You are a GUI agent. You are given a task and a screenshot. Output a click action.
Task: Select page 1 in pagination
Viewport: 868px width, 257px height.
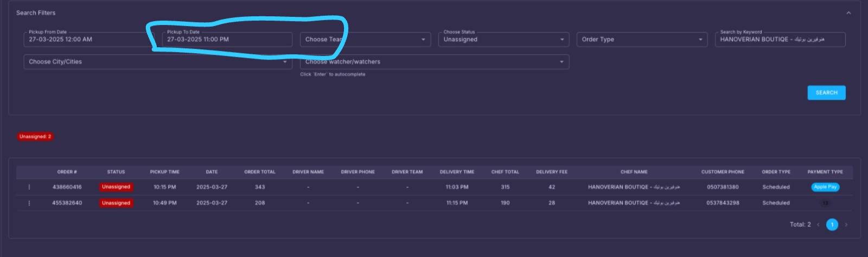pos(832,224)
